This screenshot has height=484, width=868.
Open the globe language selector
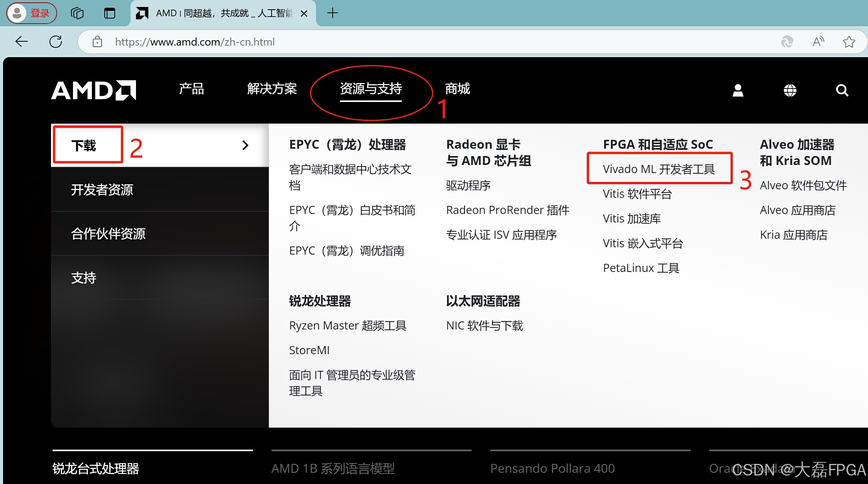(x=790, y=90)
